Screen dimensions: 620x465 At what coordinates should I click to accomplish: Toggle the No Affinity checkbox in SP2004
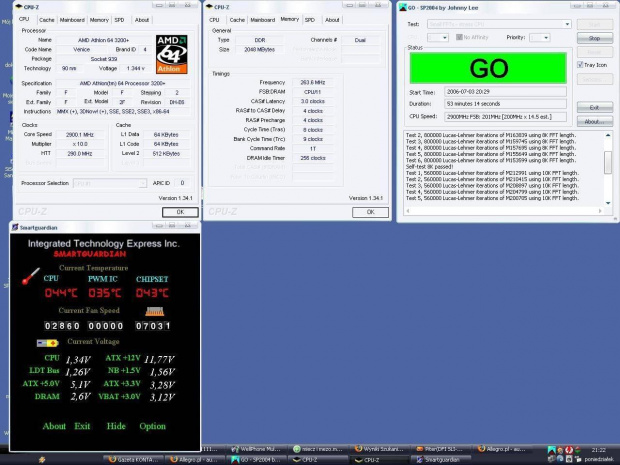(459, 37)
